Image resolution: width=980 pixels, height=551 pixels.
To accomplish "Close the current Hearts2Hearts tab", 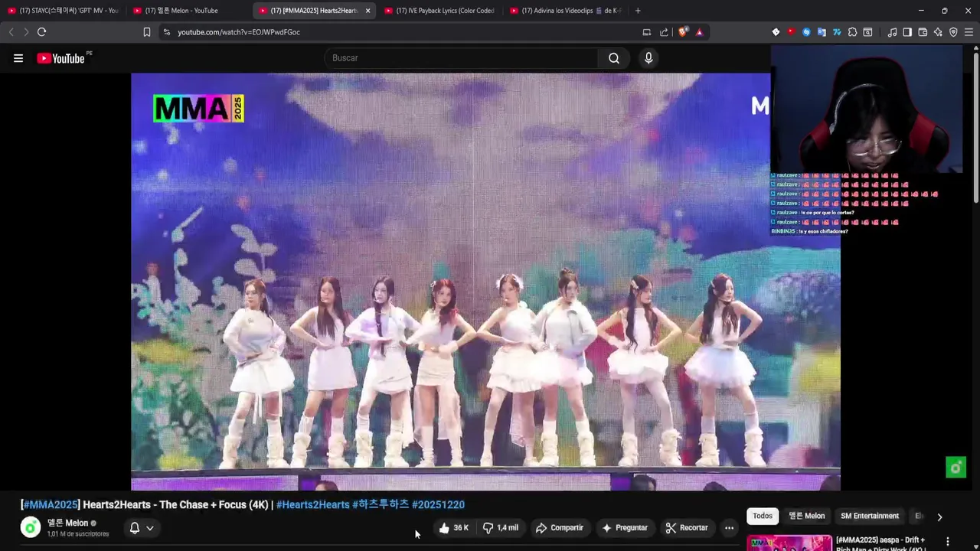I will coord(367,11).
